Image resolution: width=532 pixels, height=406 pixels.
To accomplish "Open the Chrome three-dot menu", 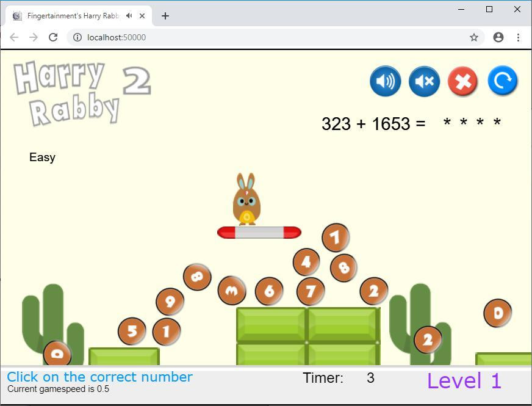I will [518, 37].
